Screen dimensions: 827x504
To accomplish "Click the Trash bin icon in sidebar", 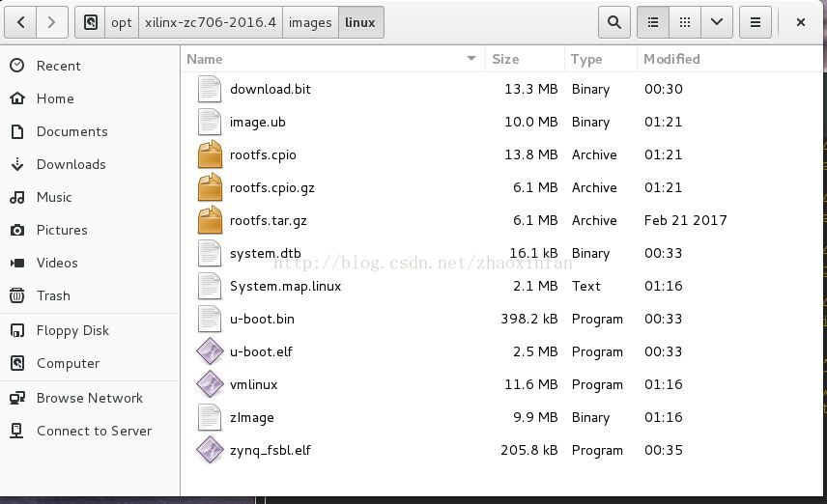I will tap(16, 295).
